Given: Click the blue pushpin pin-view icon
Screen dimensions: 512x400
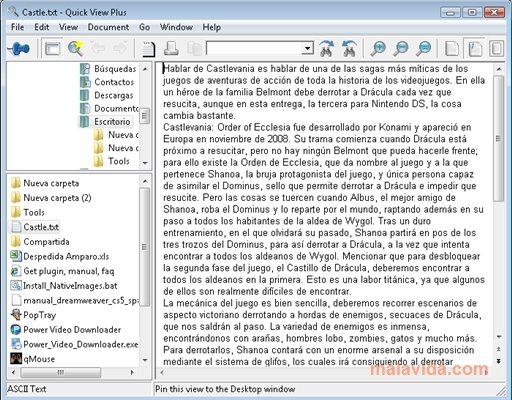Looking at the screenshot, I should coord(19,49).
